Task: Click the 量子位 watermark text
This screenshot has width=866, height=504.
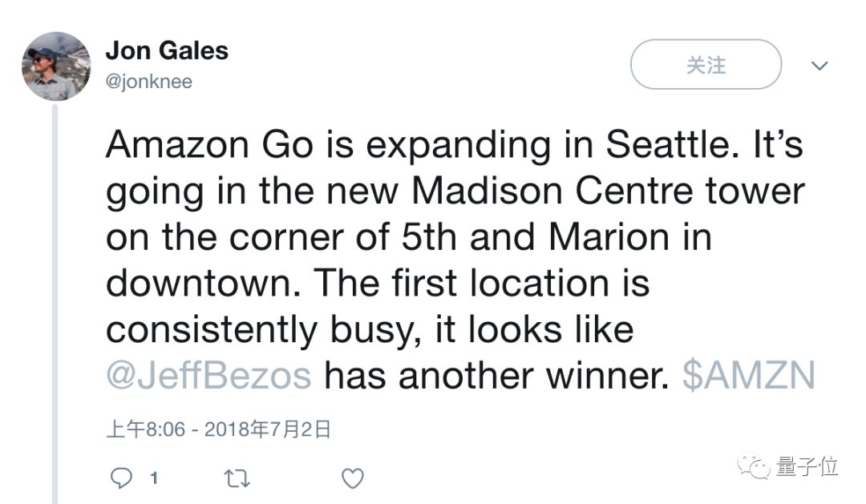Action: coord(807,466)
